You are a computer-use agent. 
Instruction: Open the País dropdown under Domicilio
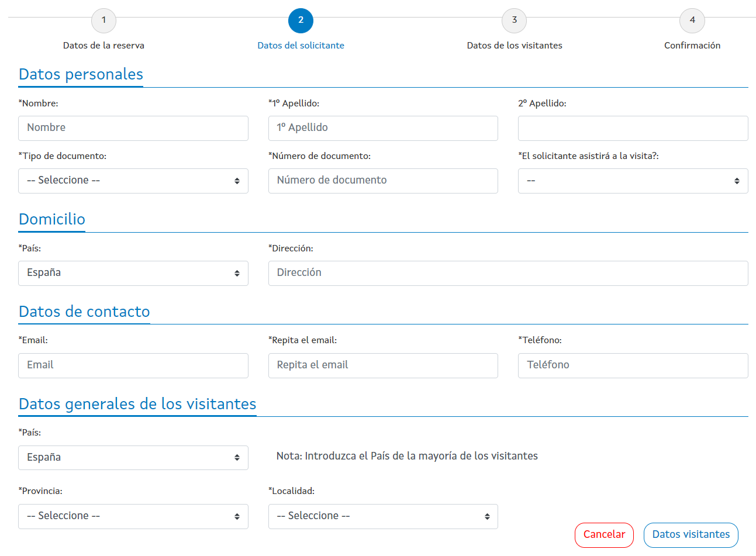tap(133, 273)
